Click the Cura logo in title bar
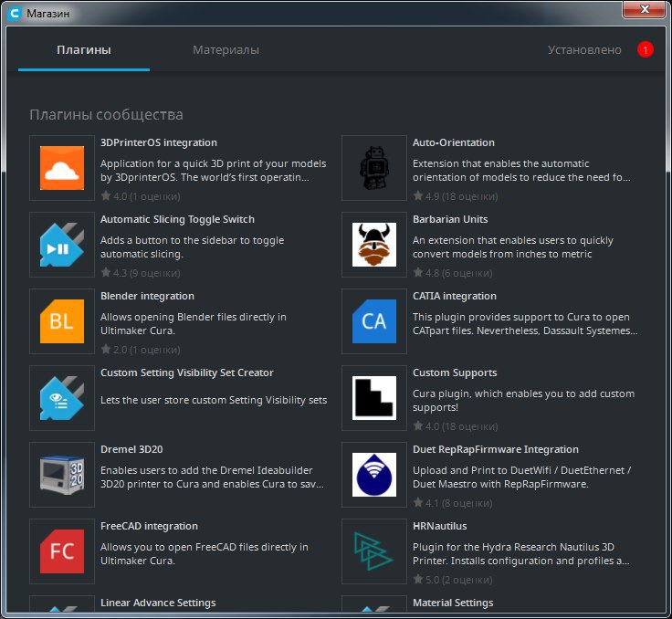The height and width of the screenshot is (619, 672). pyautogui.click(x=14, y=14)
